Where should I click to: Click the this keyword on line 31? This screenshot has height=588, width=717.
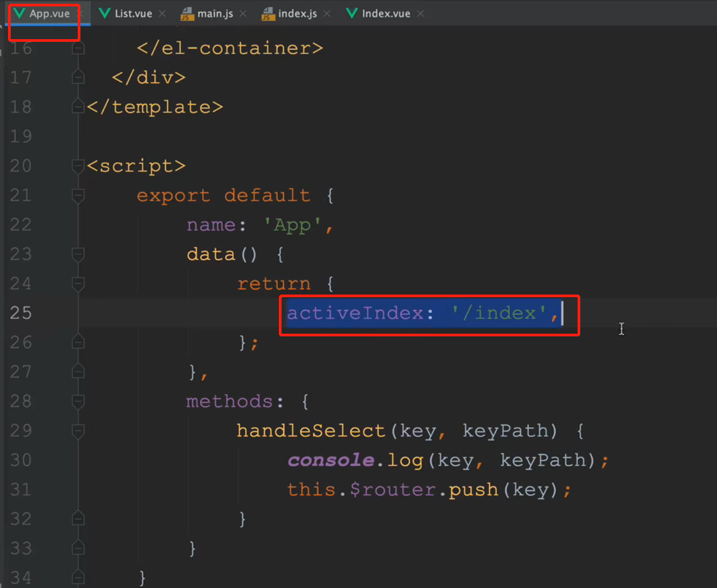tap(311, 489)
